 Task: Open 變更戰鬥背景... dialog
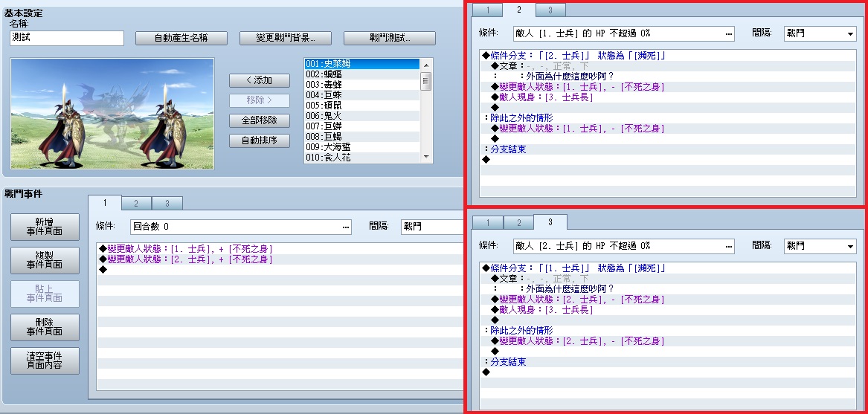coord(286,38)
